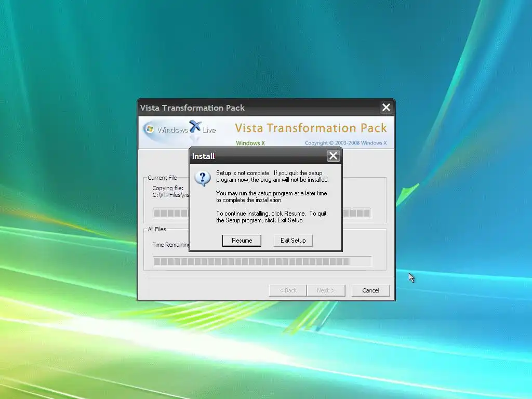Viewport: 532px width, 399px height.
Task: Click 'You may run the setup program' text
Action: point(271,196)
